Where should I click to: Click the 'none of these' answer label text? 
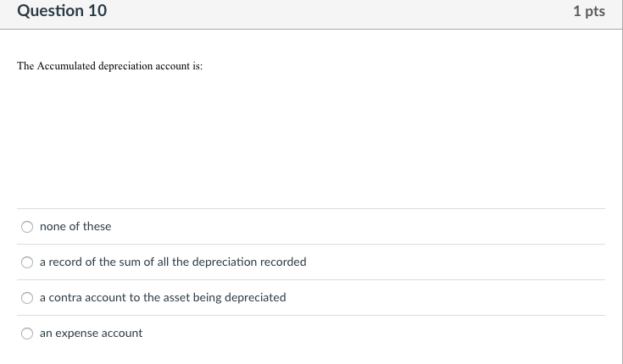pos(75,226)
